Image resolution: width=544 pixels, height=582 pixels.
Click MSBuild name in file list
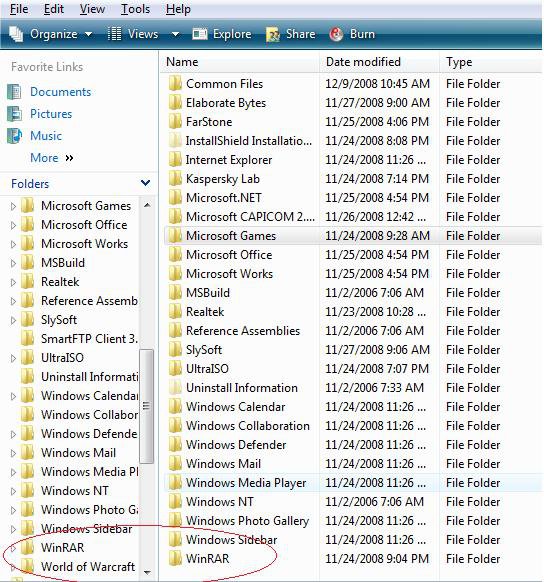click(208, 292)
